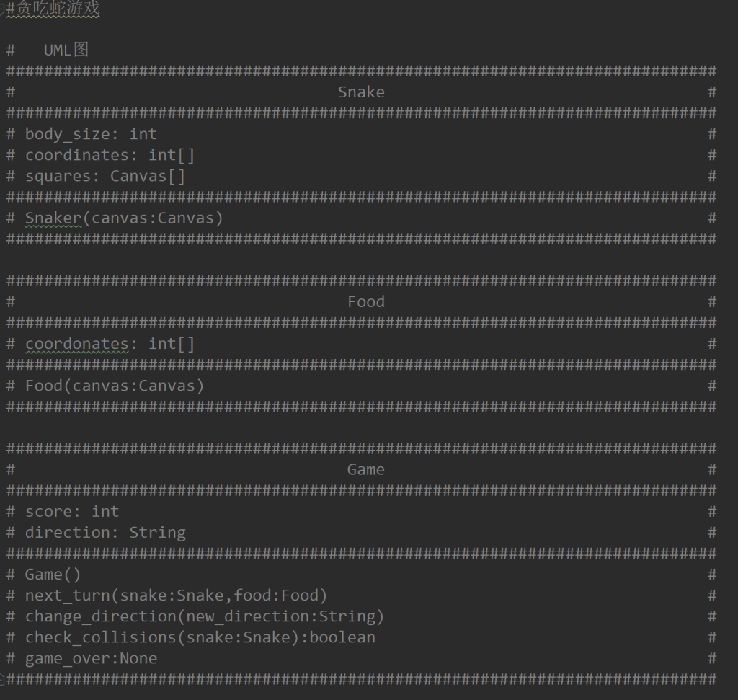Click the squares: Canvas[] text
This screenshot has width=738, height=700.
[x=105, y=176]
